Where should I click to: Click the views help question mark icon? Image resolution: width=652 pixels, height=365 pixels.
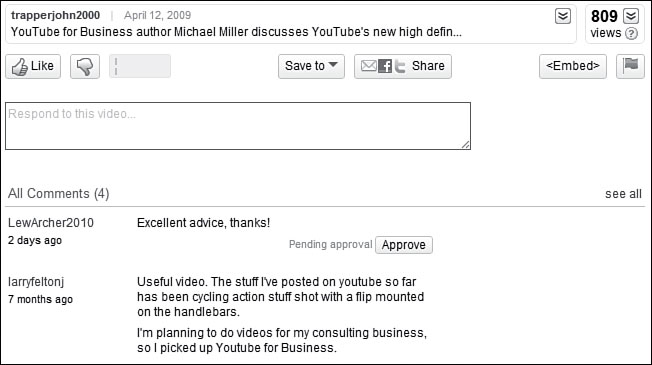click(x=631, y=33)
